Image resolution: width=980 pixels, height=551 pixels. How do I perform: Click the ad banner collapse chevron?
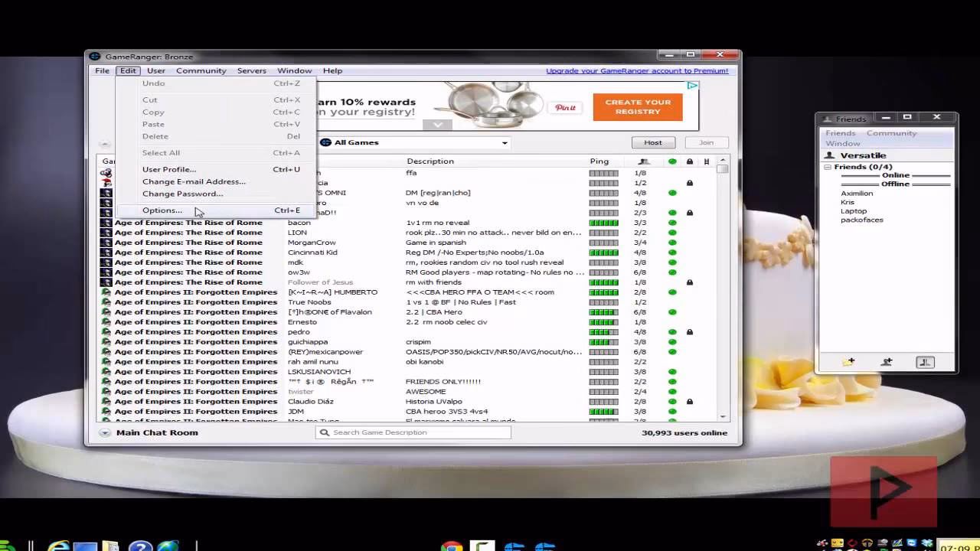[437, 125]
